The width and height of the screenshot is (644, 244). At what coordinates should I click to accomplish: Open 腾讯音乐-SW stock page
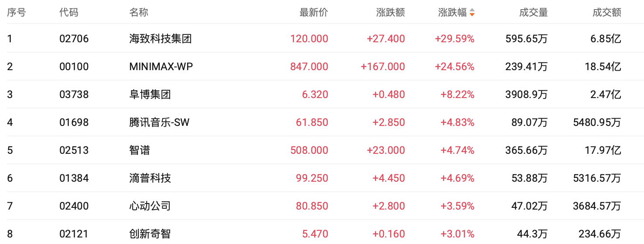[x=159, y=122]
